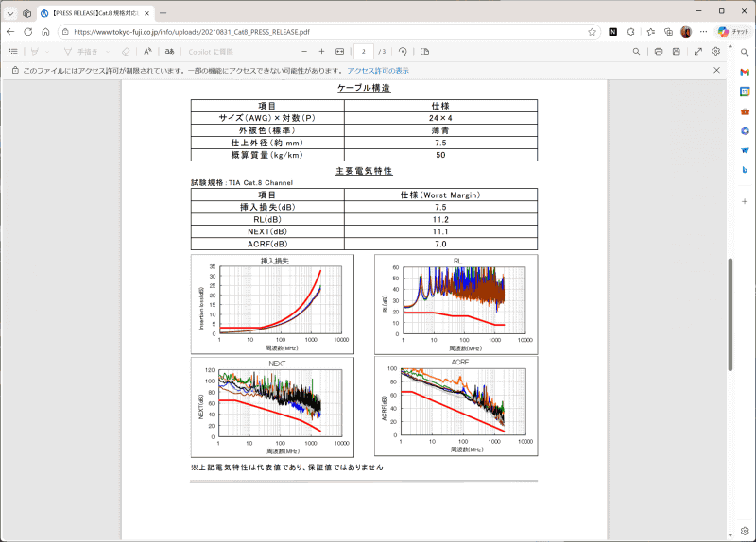Screen dimensions: 756x542
Task: Select the 手描き draw tool
Action: [x=80, y=52]
